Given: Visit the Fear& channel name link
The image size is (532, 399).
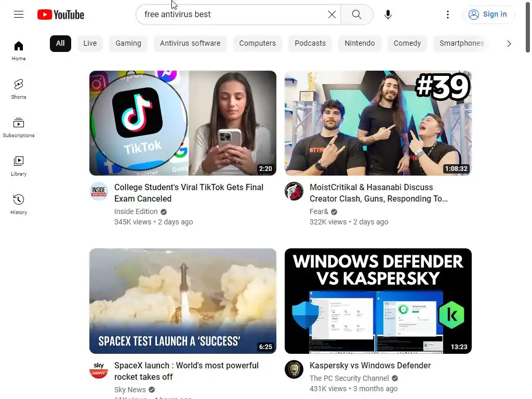Looking at the screenshot, I should [x=318, y=211].
